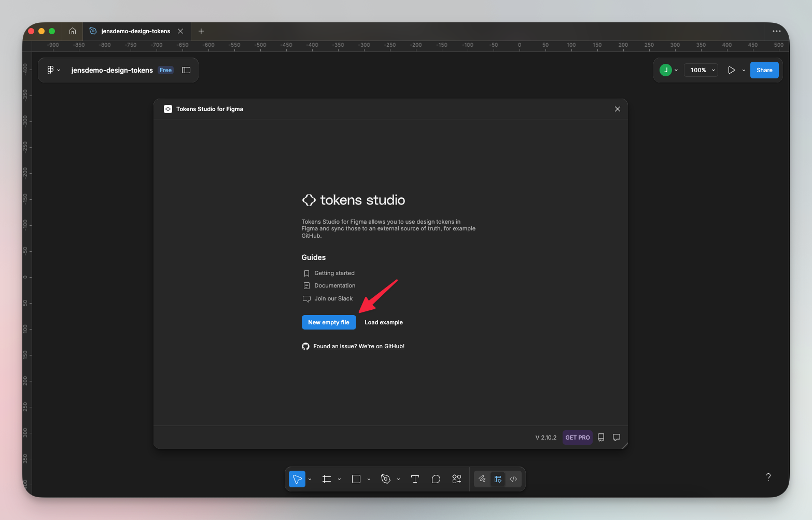Click the jensdemo-design-tokens file name
This screenshot has height=520, width=812.
(x=112, y=70)
